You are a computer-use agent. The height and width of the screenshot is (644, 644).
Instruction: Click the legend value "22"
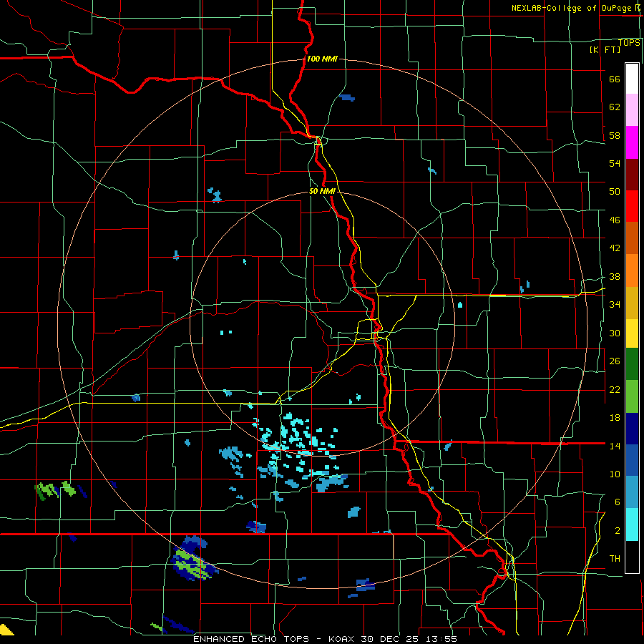pyautogui.click(x=615, y=389)
